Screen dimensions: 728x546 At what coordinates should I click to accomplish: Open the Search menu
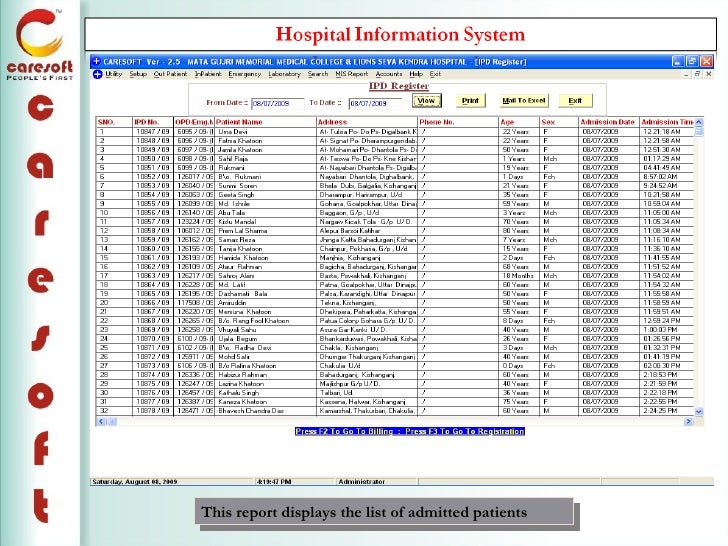(x=318, y=74)
